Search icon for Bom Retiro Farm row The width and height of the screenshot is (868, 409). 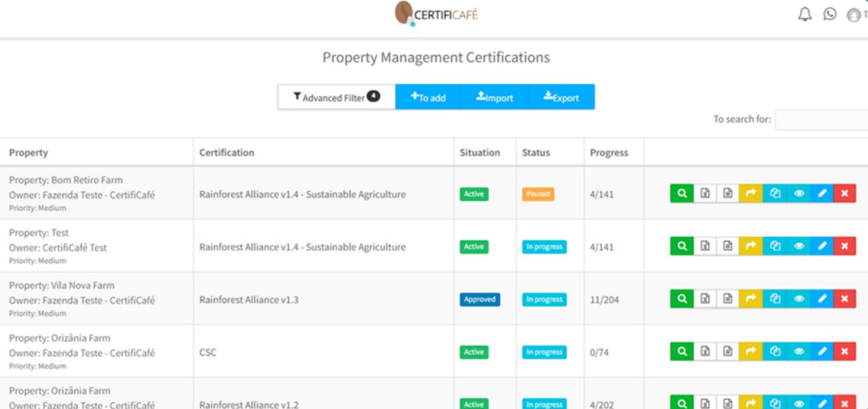tap(682, 193)
